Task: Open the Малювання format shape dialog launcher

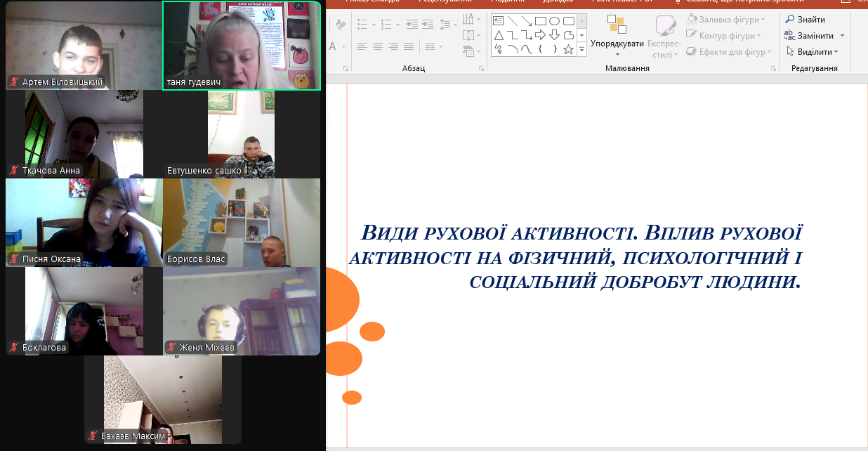Action: (x=774, y=69)
